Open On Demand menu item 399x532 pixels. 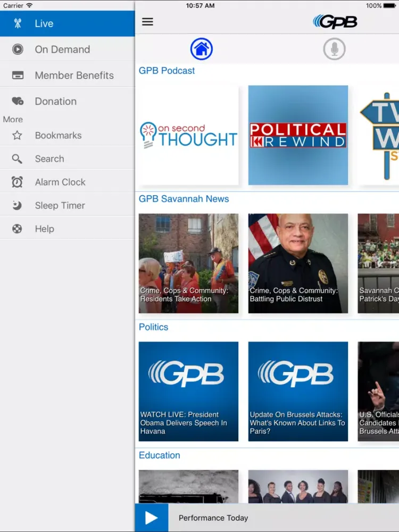67,49
